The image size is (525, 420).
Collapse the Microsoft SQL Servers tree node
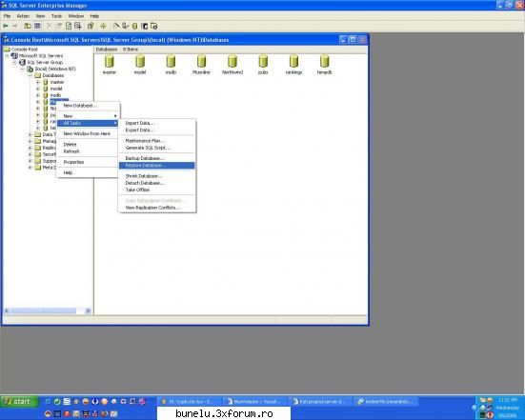click(7, 56)
